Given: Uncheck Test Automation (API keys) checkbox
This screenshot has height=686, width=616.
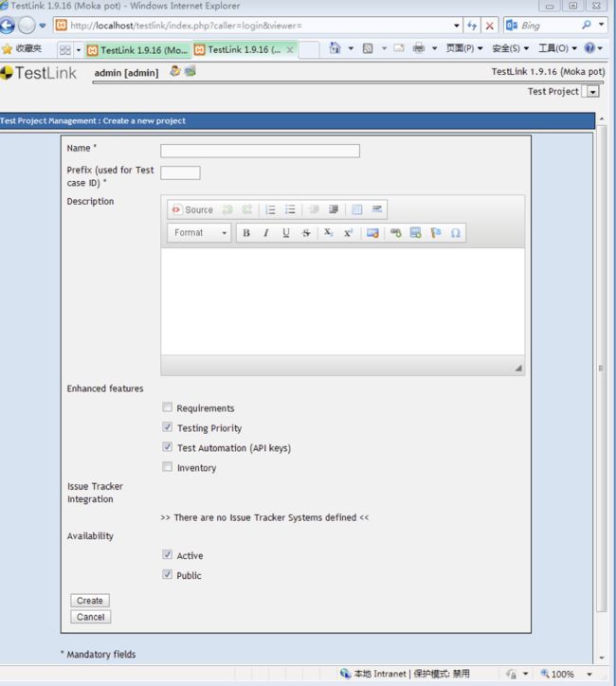Looking at the screenshot, I should pos(167,446).
